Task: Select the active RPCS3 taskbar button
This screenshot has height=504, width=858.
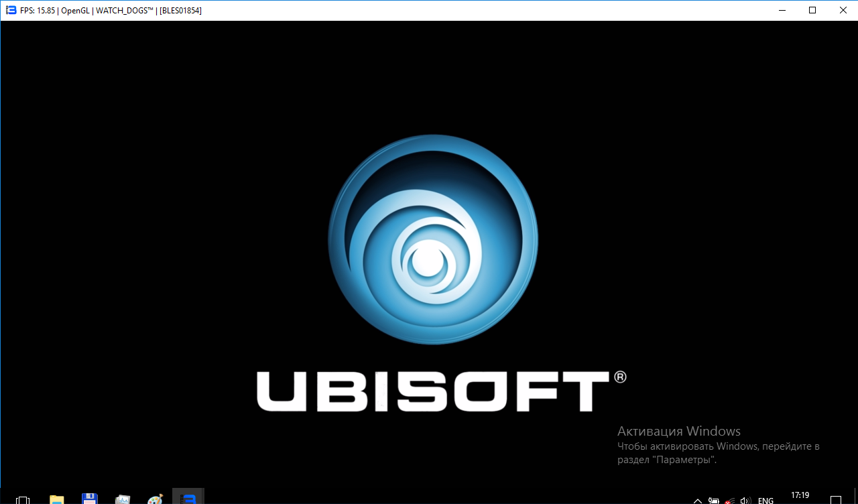Action: coord(188,497)
